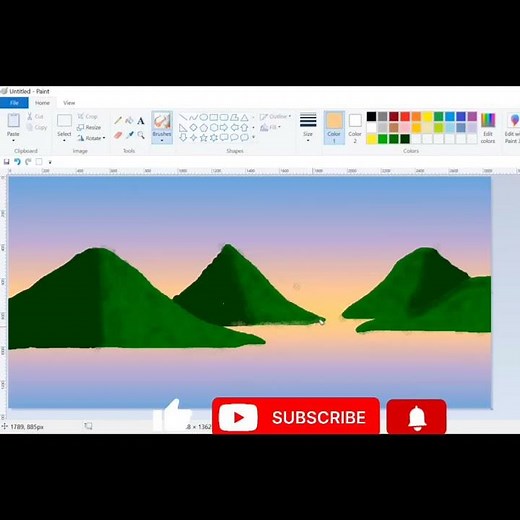520x520 pixels.
Task: Click the Resize button
Action: 89,127
